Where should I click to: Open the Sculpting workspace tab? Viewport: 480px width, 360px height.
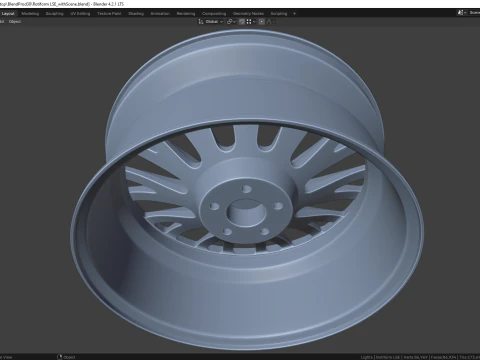[x=54, y=14]
